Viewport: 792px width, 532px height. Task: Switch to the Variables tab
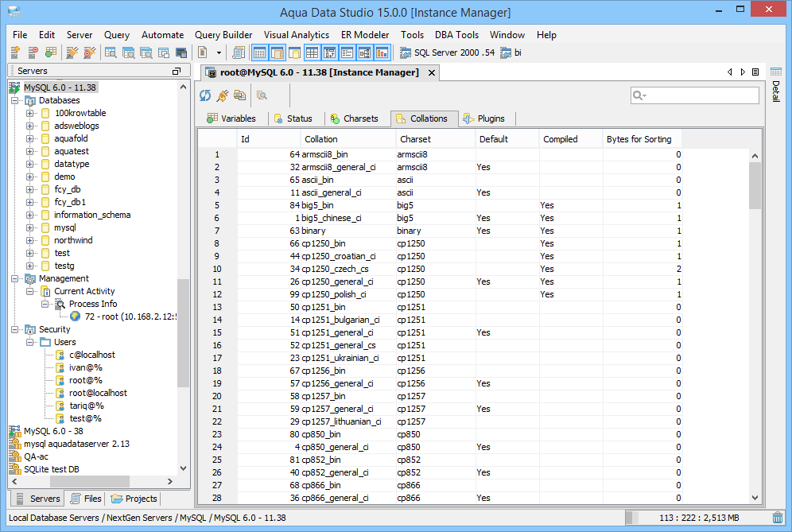(x=231, y=118)
